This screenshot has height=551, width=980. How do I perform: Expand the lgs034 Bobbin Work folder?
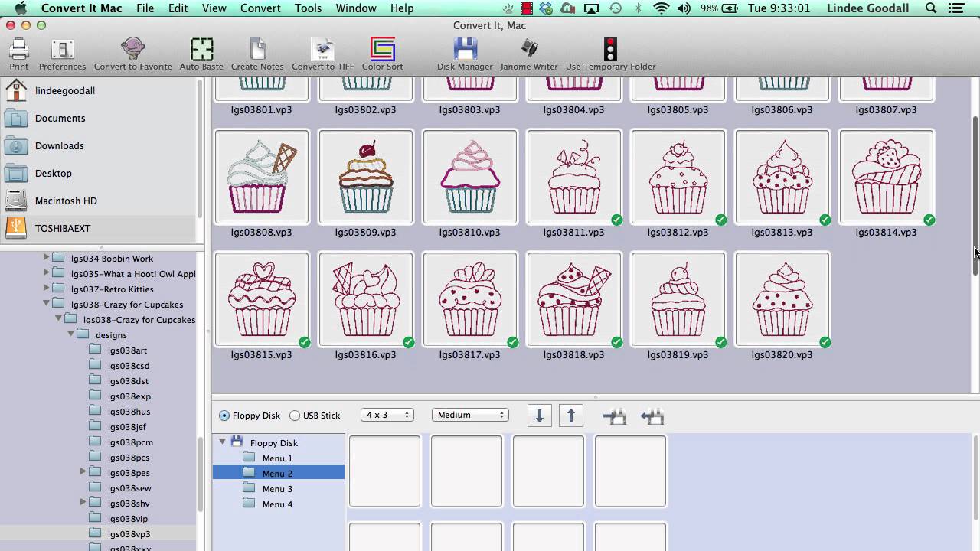[x=46, y=258]
